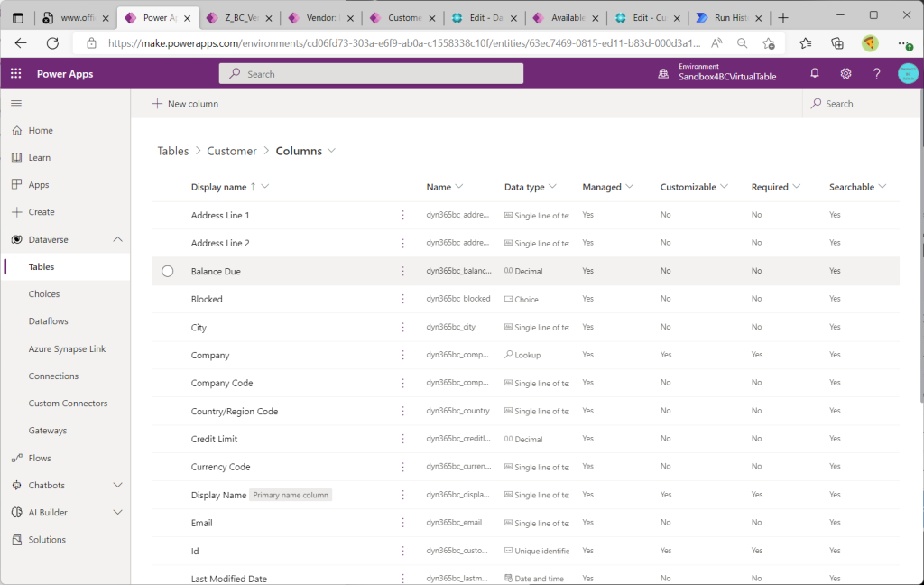Viewport: 924px width, 585px height.
Task: Open the settings gear in Power Apps header
Action: [x=845, y=73]
